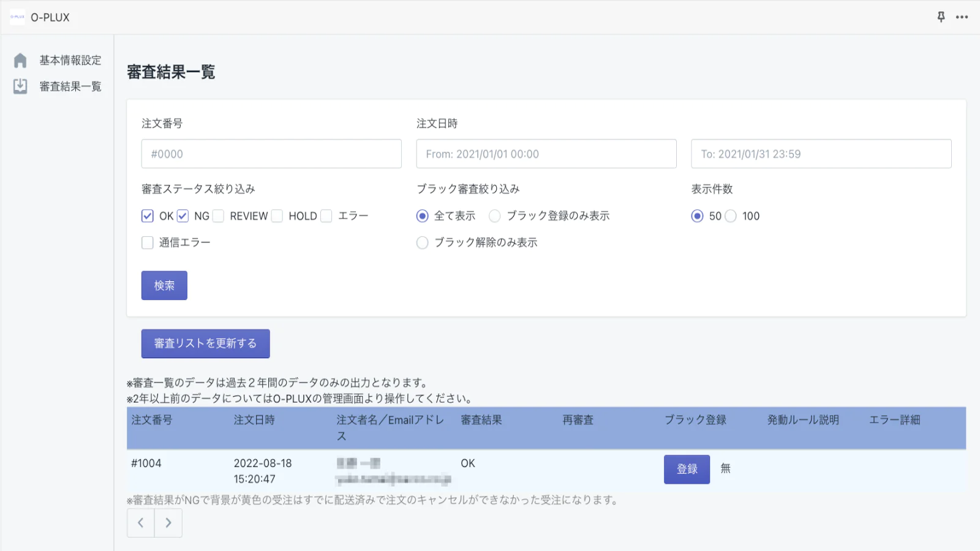The height and width of the screenshot is (551, 980).
Task: Select 100 for display count
Action: [x=731, y=216]
